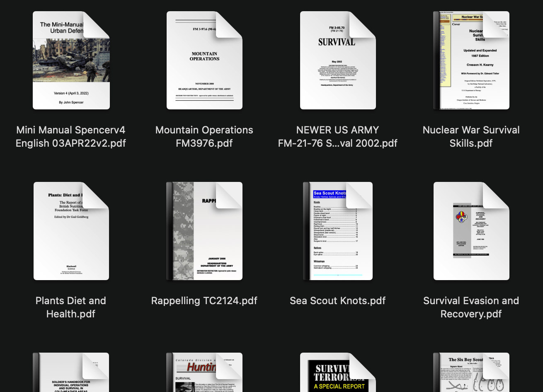Viewport: 543px width, 392px height.
Task: Select the FM 3-05.70 Survival PDF icon
Action: (338, 60)
